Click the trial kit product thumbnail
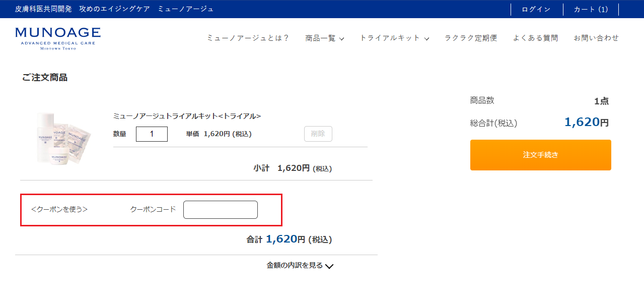This screenshot has width=644, height=301. tap(63, 138)
